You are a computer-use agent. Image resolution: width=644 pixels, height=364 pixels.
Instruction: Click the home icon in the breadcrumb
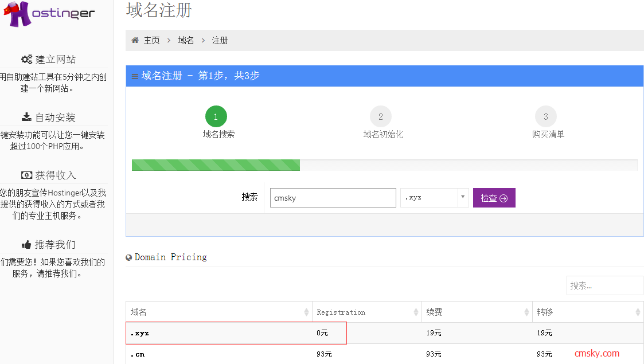(136, 40)
